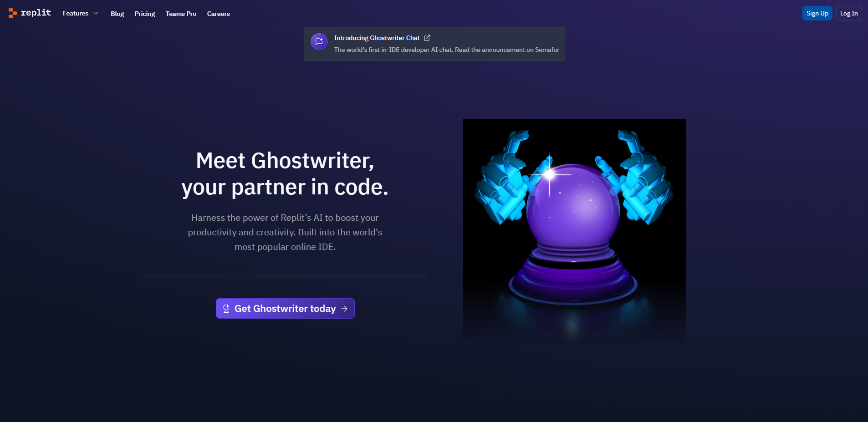This screenshot has height=422, width=868.
Task: Click the crystal ball illustration
Action: tap(574, 231)
